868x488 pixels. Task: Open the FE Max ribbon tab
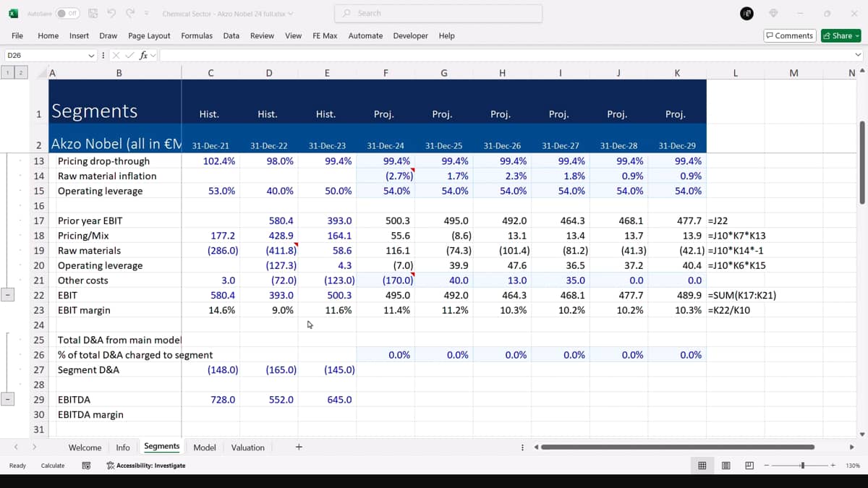coord(325,35)
